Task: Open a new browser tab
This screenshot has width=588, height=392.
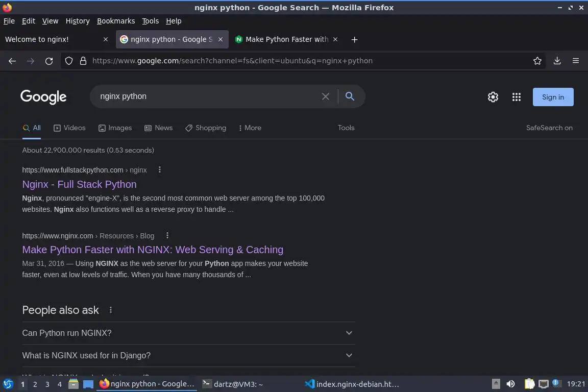Action: pyautogui.click(x=354, y=39)
